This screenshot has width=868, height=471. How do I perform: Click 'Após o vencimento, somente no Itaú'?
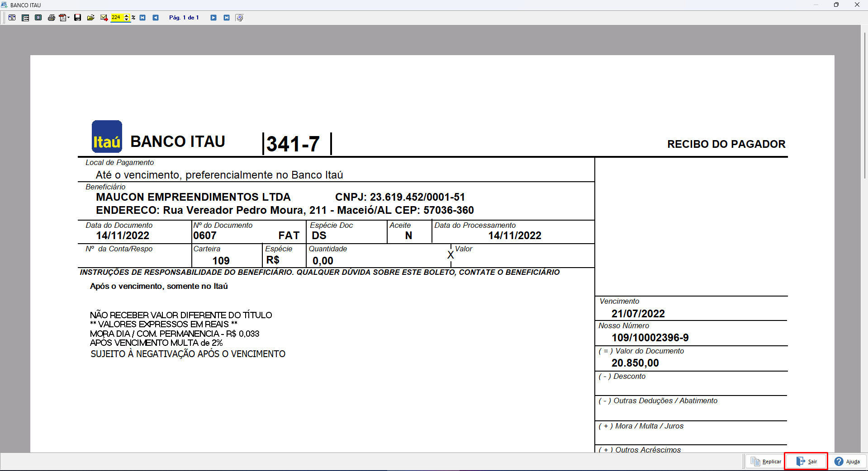(159, 286)
